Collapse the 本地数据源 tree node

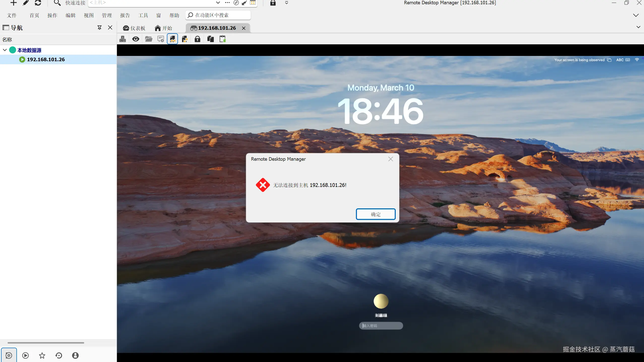pos(5,50)
